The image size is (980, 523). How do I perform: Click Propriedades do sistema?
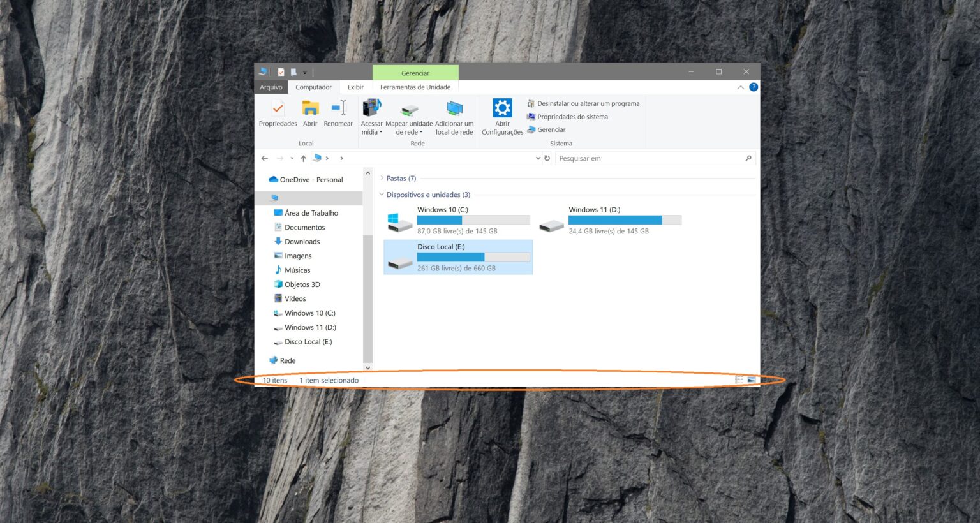point(572,117)
